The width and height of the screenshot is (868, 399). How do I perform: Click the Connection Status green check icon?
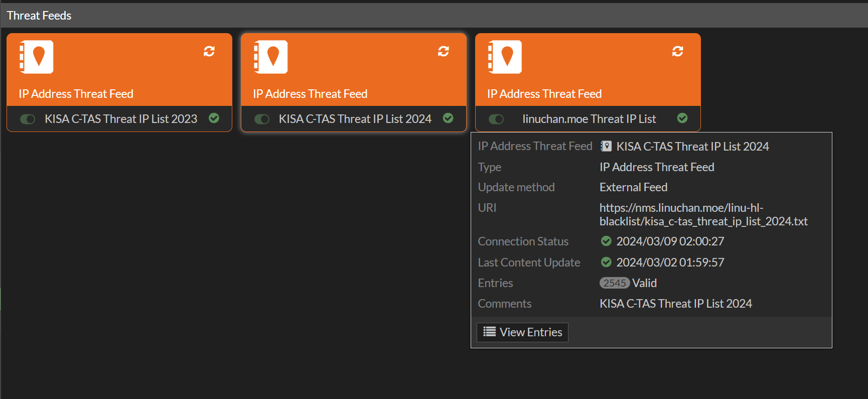606,241
